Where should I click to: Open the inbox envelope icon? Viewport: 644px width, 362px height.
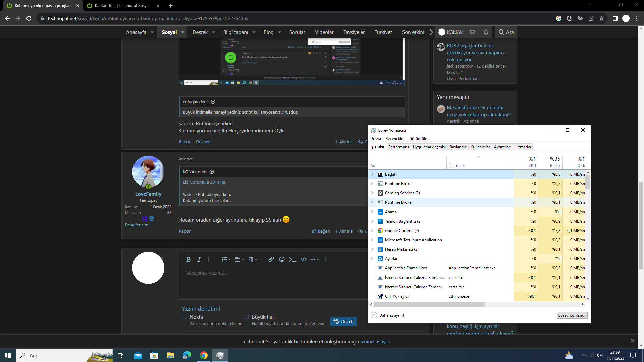click(473, 32)
